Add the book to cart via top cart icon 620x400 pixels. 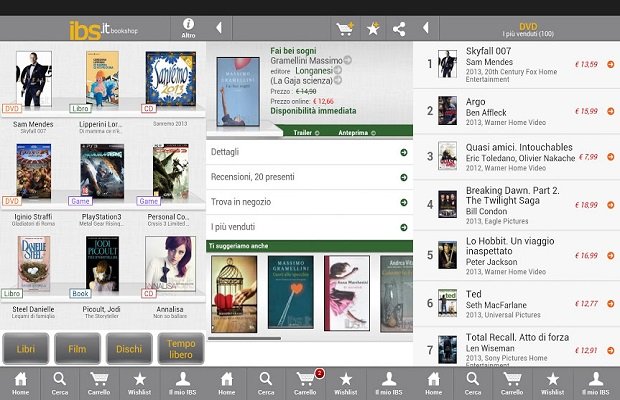click(344, 29)
